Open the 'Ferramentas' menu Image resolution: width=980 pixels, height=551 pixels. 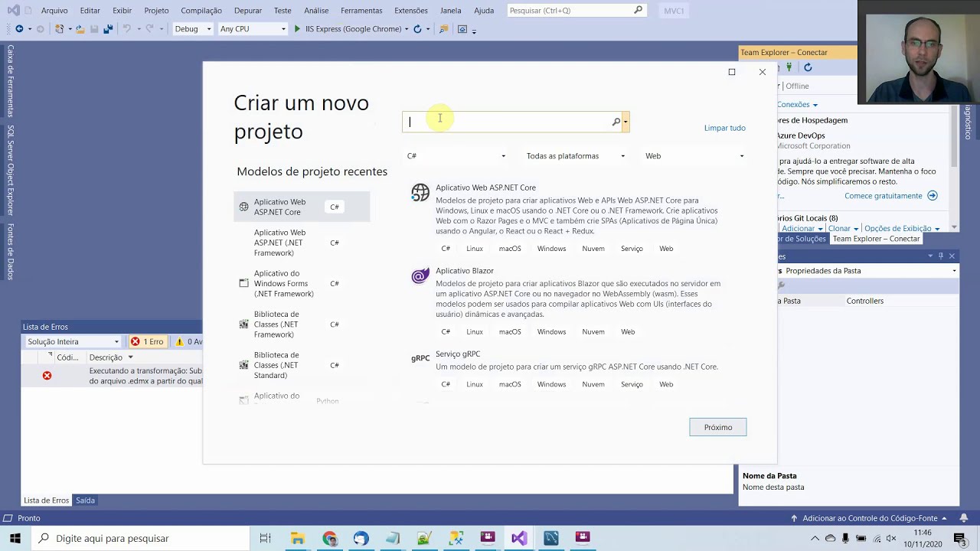361,11
